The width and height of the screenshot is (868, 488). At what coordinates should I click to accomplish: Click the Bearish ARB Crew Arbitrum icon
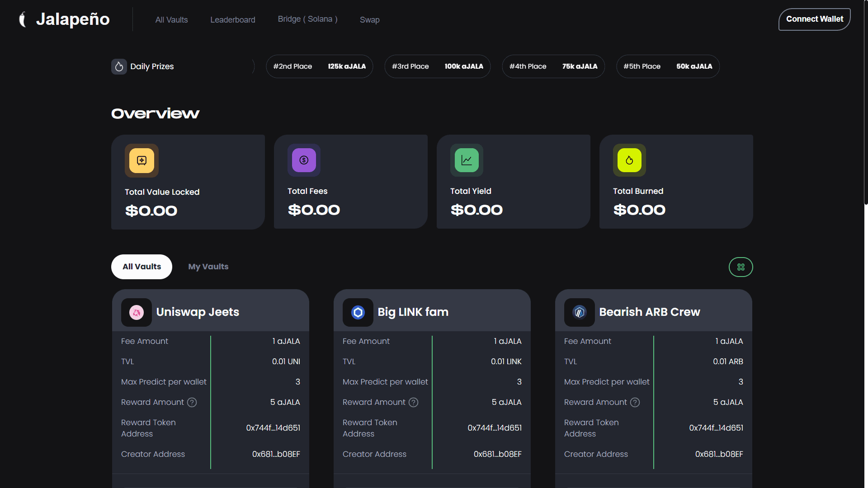click(580, 312)
